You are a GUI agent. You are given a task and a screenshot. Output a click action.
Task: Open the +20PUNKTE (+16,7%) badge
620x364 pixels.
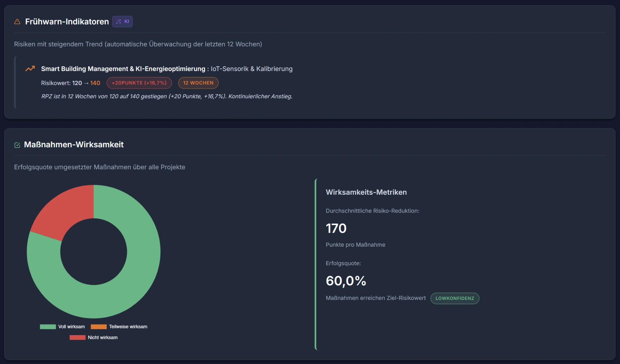tap(139, 83)
